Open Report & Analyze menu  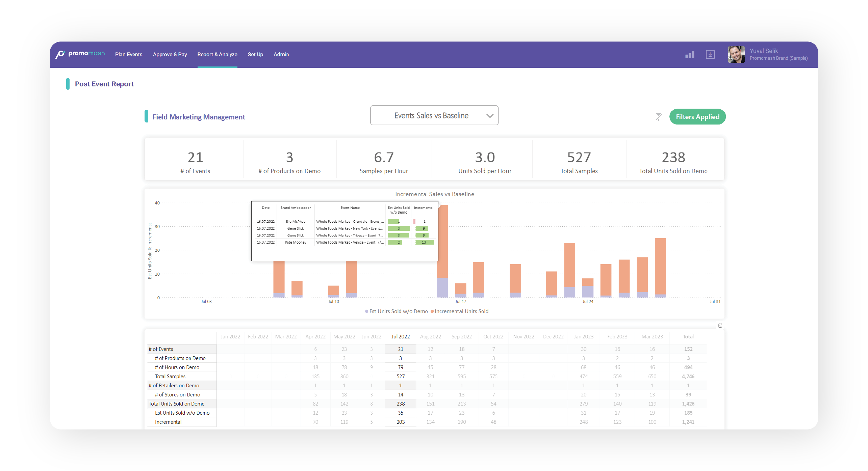pyautogui.click(x=218, y=54)
